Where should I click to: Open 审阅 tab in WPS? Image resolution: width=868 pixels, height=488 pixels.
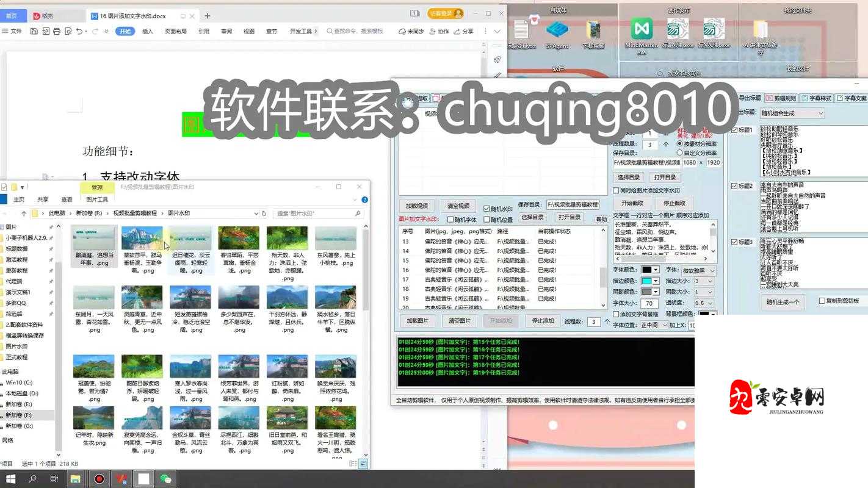pos(226,31)
